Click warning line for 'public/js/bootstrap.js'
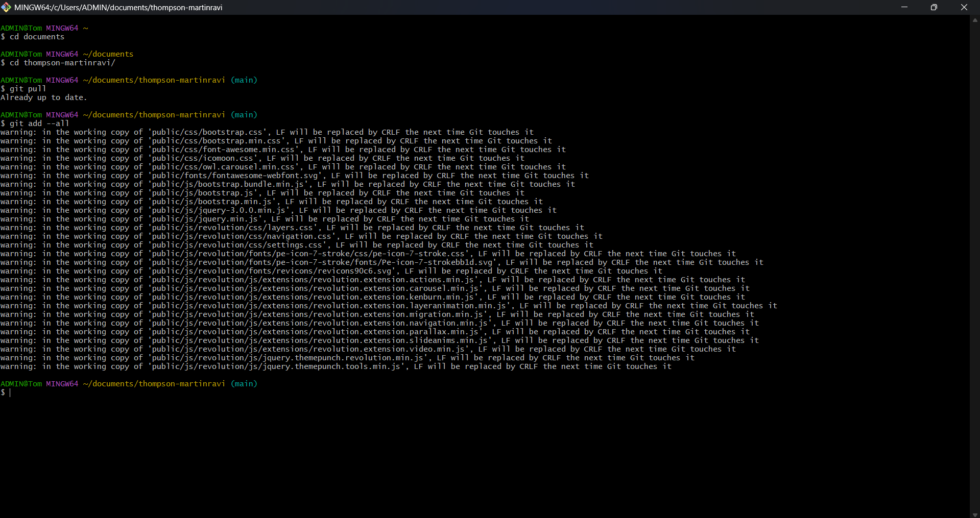980x518 pixels. click(x=262, y=193)
